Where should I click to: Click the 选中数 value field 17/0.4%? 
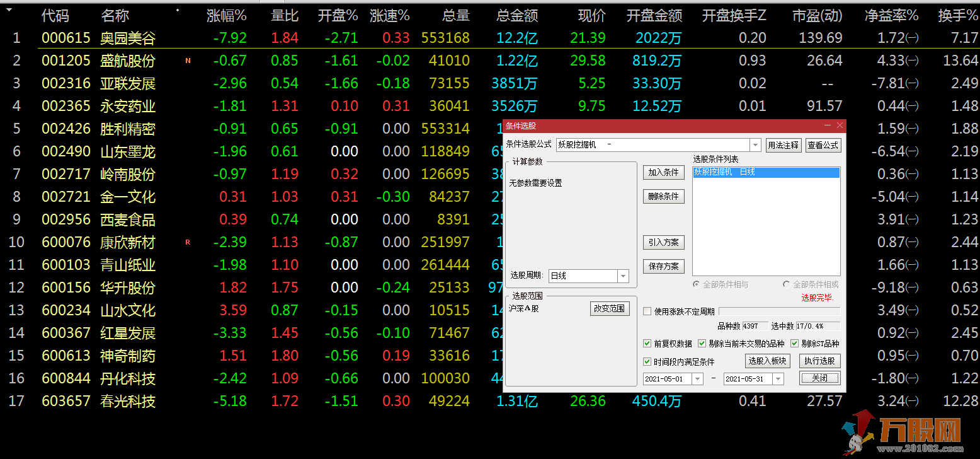818,326
